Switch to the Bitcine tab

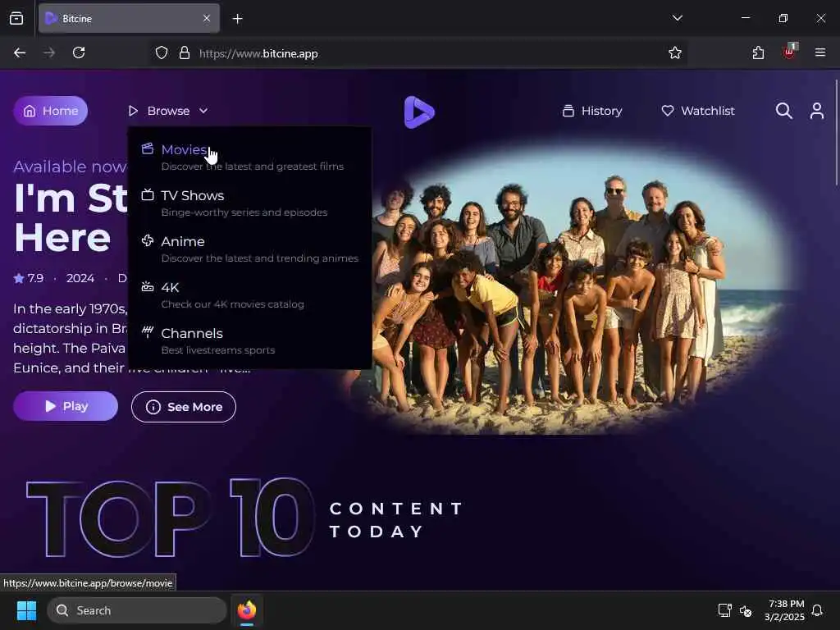[x=129, y=19]
